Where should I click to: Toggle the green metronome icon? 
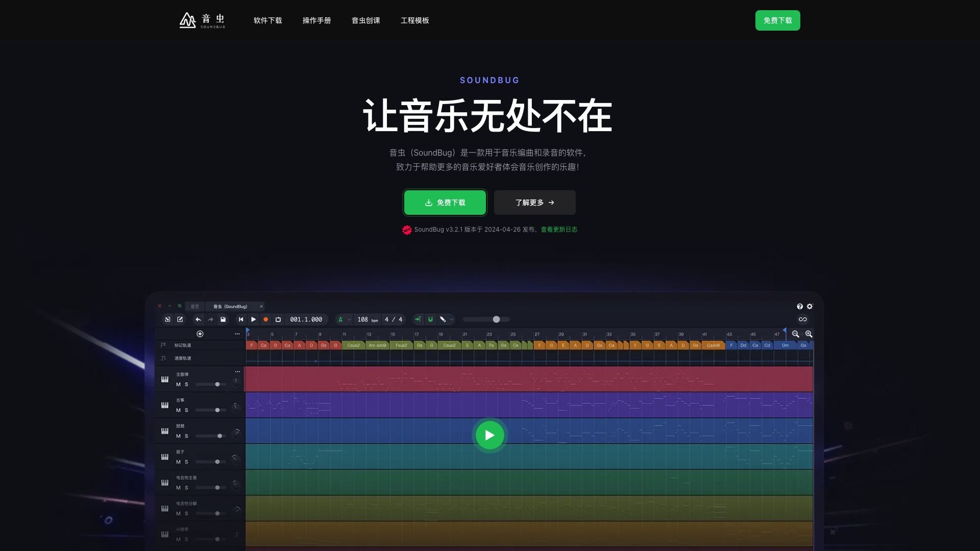(x=340, y=319)
